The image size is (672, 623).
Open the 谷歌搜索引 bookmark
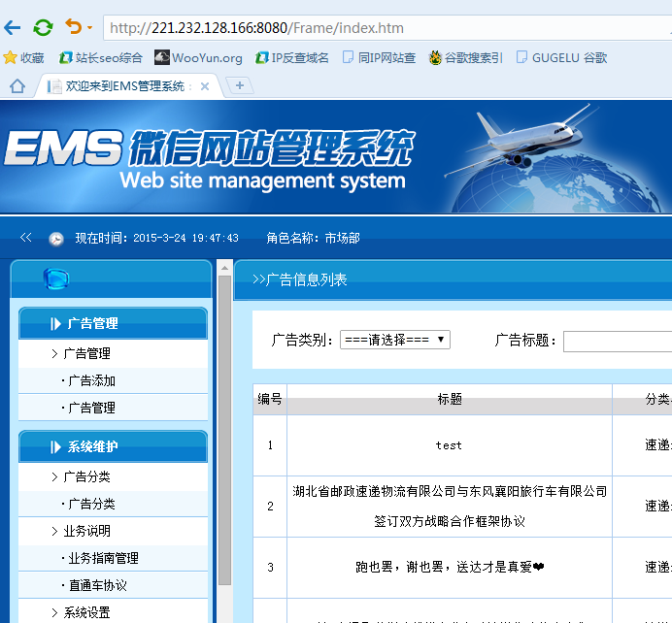(465, 58)
